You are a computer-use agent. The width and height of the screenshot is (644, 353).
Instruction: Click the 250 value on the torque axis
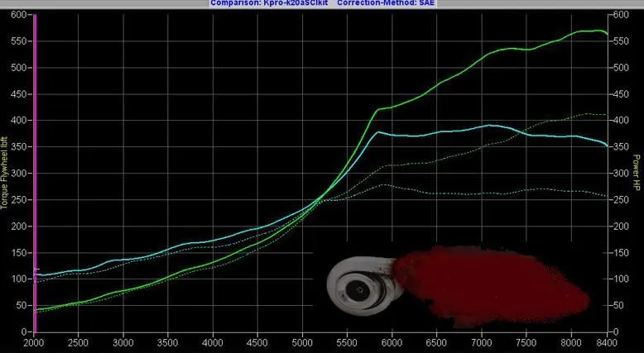click(20, 200)
